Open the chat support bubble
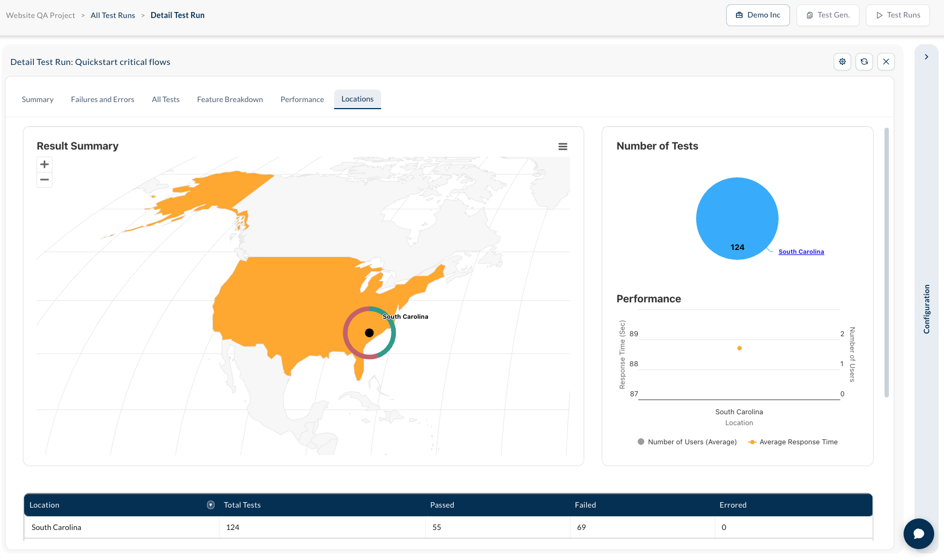Viewport: 944px width, 560px height. click(919, 534)
